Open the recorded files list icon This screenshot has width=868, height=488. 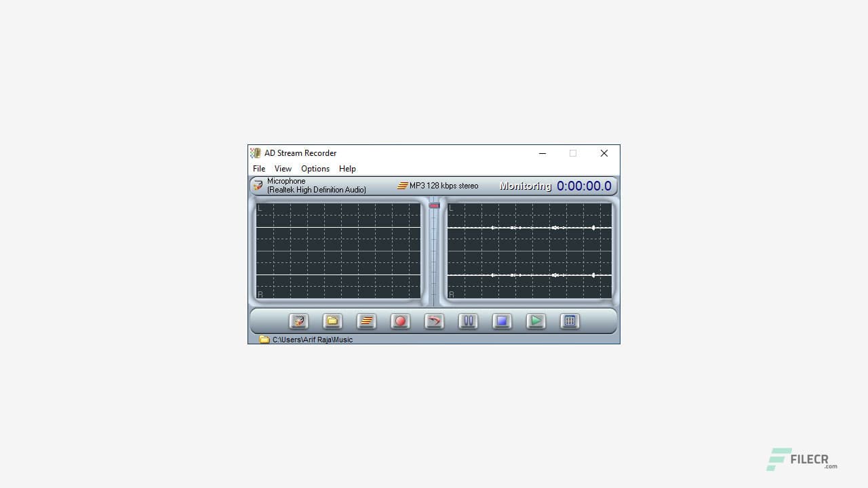tap(570, 321)
